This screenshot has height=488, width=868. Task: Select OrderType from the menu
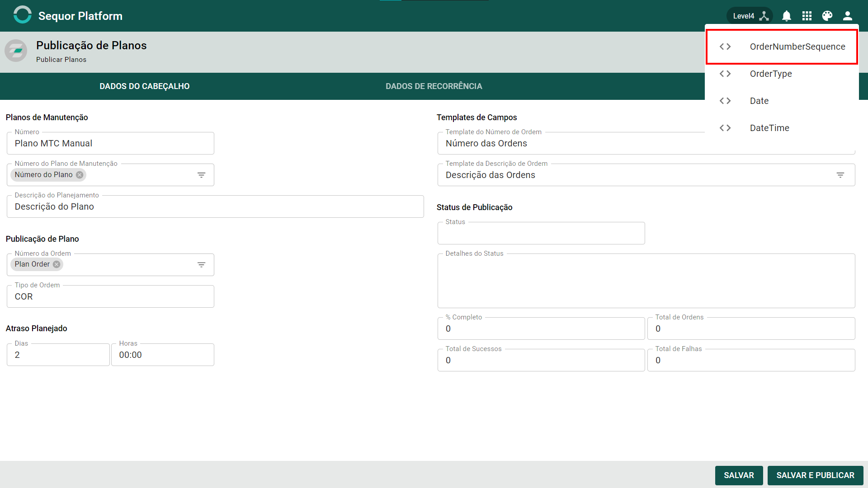click(x=782, y=74)
